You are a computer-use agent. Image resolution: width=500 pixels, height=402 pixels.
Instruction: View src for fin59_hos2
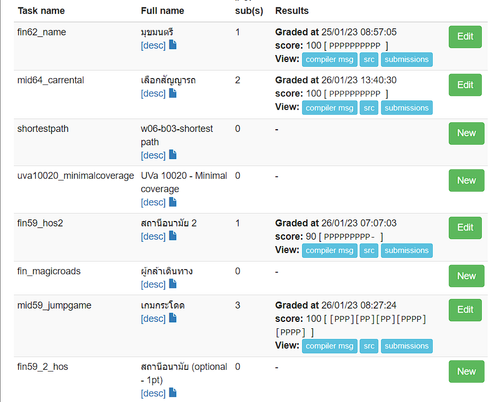369,251
